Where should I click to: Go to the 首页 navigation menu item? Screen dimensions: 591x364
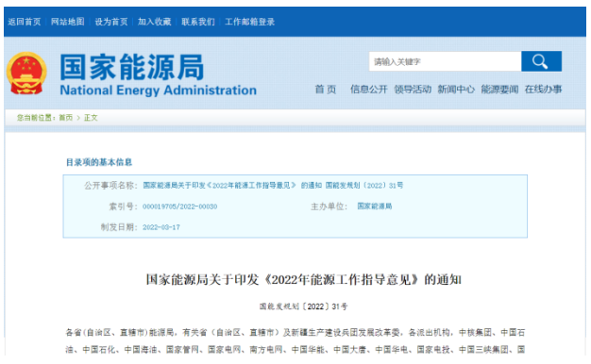[x=326, y=90]
